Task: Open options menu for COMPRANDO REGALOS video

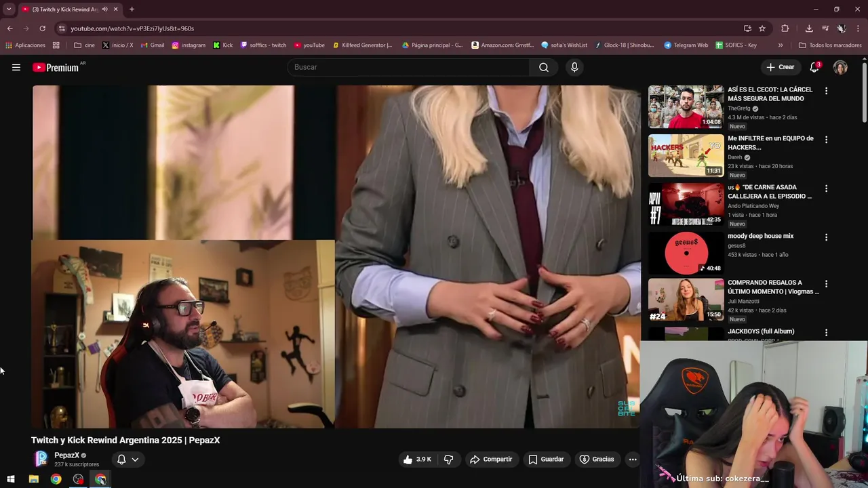Action: click(x=826, y=284)
